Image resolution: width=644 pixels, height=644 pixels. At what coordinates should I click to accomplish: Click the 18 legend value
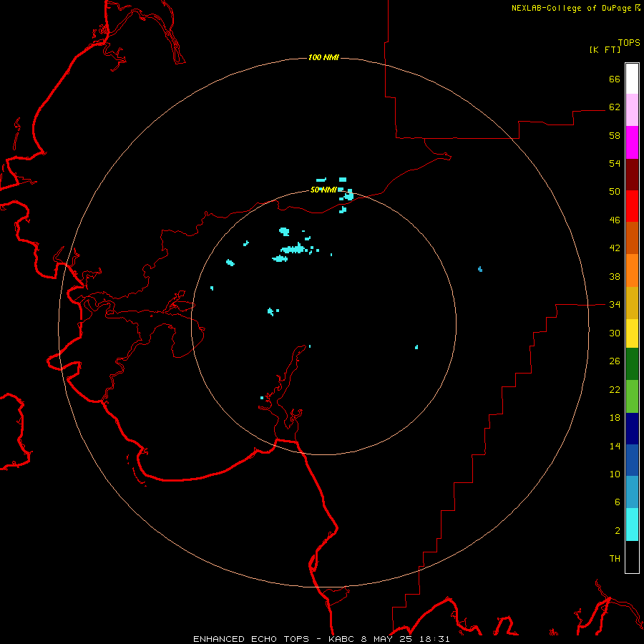pyautogui.click(x=615, y=418)
